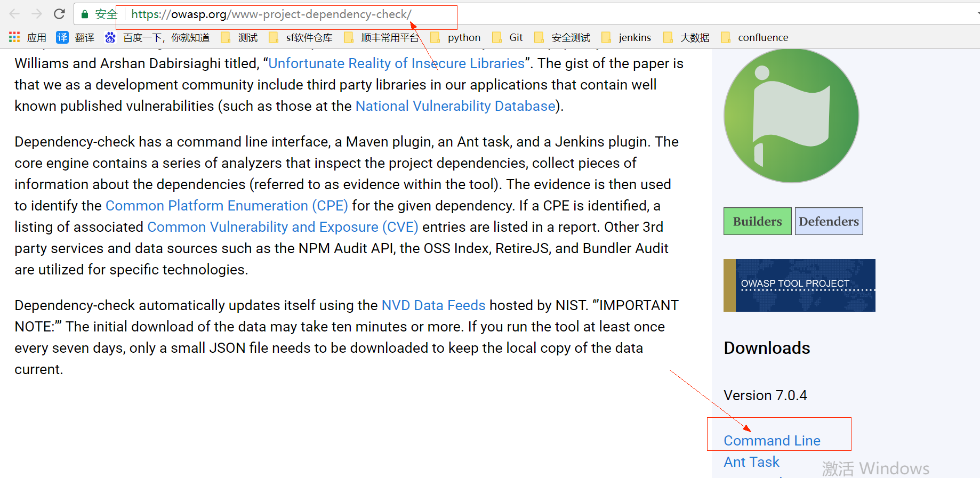The image size is (980, 478).
Task: Follow the NVD Data Feeds link
Action: pyautogui.click(x=433, y=305)
